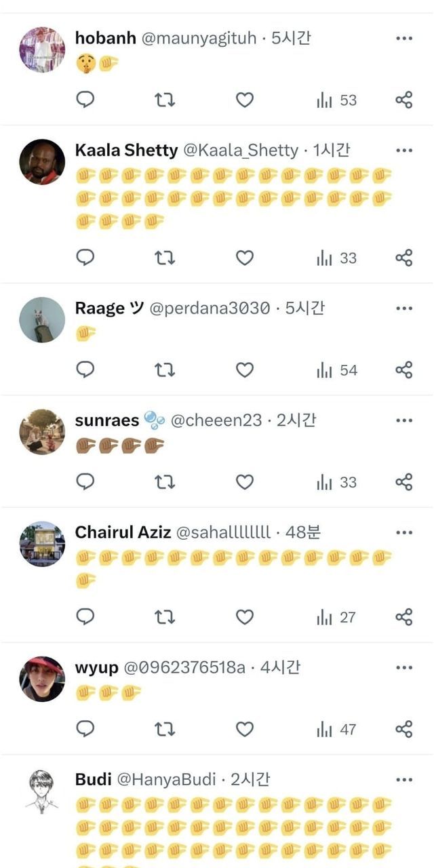Reply to wyup's tweet
The image size is (434, 868).
(85, 730)
